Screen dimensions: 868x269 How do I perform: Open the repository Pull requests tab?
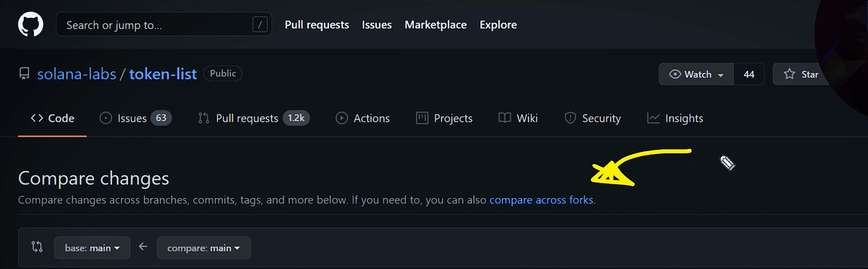[254, 118]
